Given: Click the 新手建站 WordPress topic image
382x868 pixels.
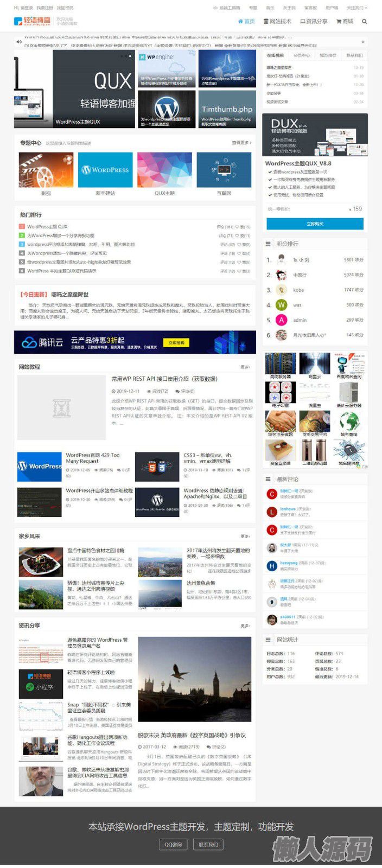Looking at the screenshot, I should tap(105, 170).
